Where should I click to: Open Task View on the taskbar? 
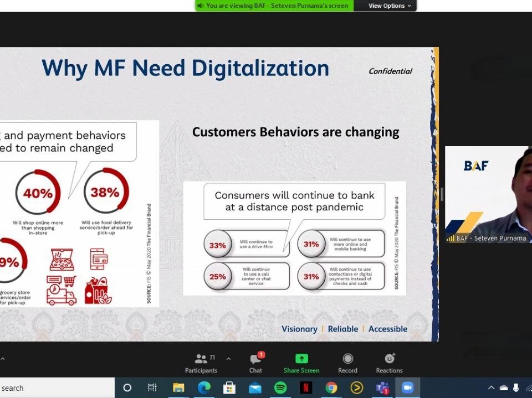(x=152, y=387)
